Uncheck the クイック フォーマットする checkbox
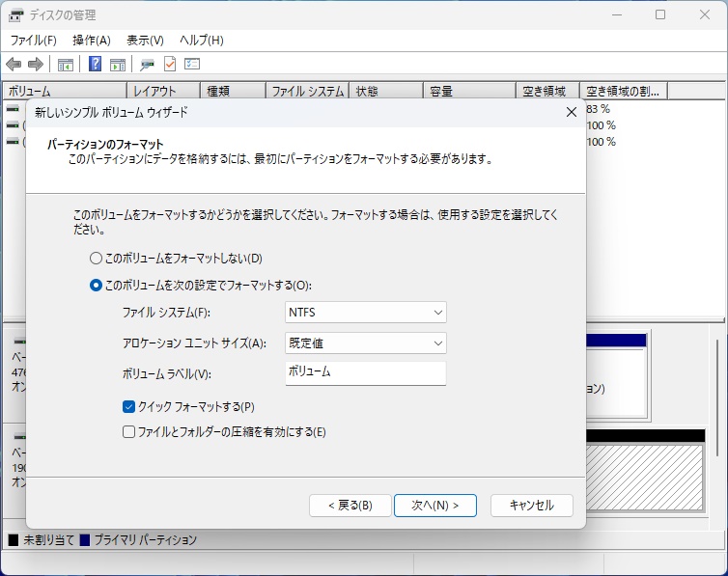The image size is (728, 576). pyautogui.click(x=129, y=407)
